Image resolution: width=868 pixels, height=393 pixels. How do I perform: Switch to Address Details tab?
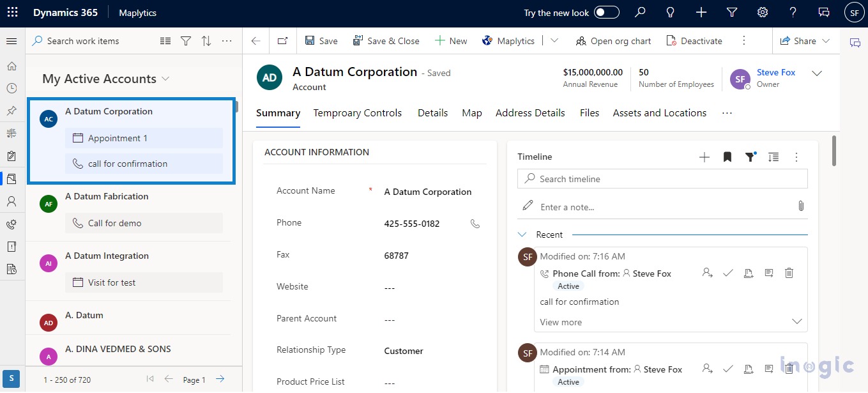[x=530, y=113]
